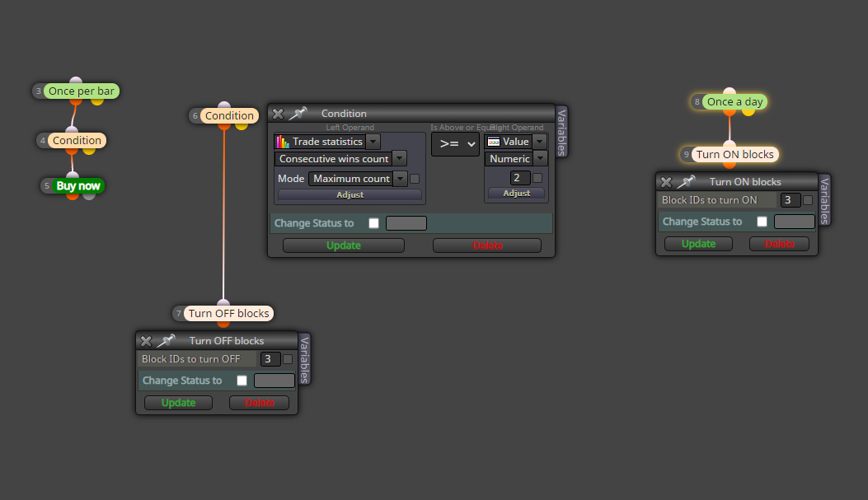This screenshot has height=500, width=868.
Task: Click status color swatch in Turn OFF panel
Action: click(274, 381)
